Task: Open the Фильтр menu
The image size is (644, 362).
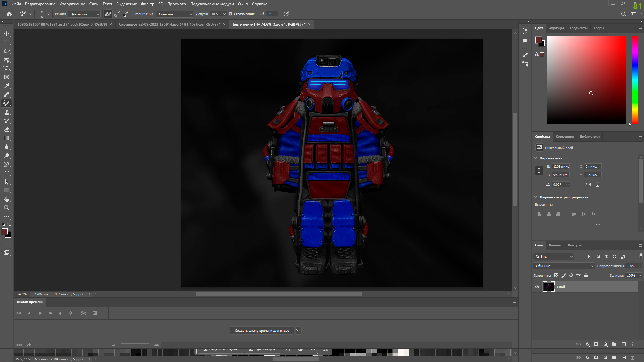Action: tap(147, 4)
